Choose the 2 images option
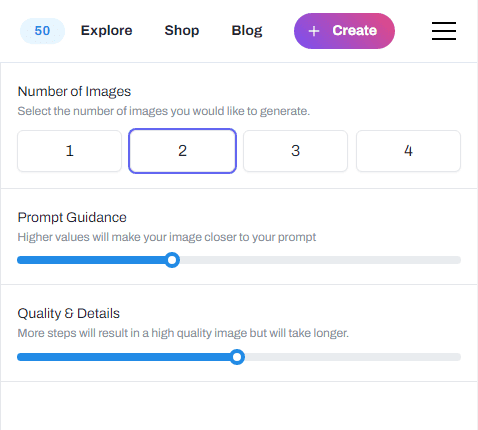478x430 pixels. tap(182, 151)
